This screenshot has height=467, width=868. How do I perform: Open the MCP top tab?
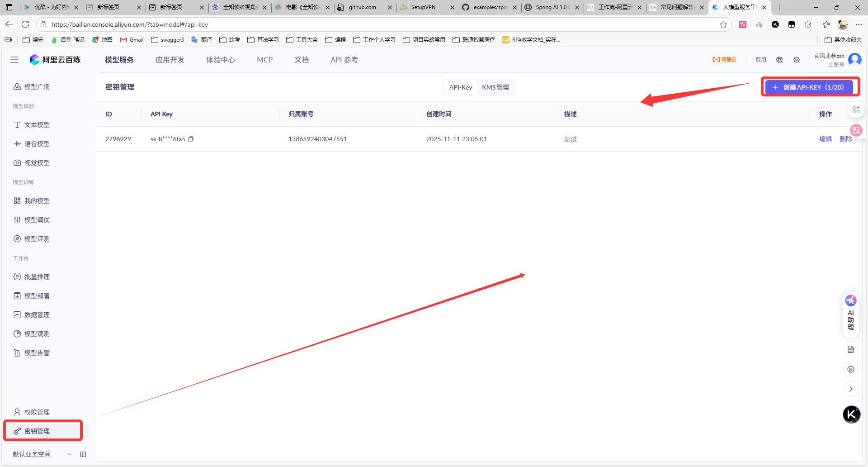click(x=265, y=60)
